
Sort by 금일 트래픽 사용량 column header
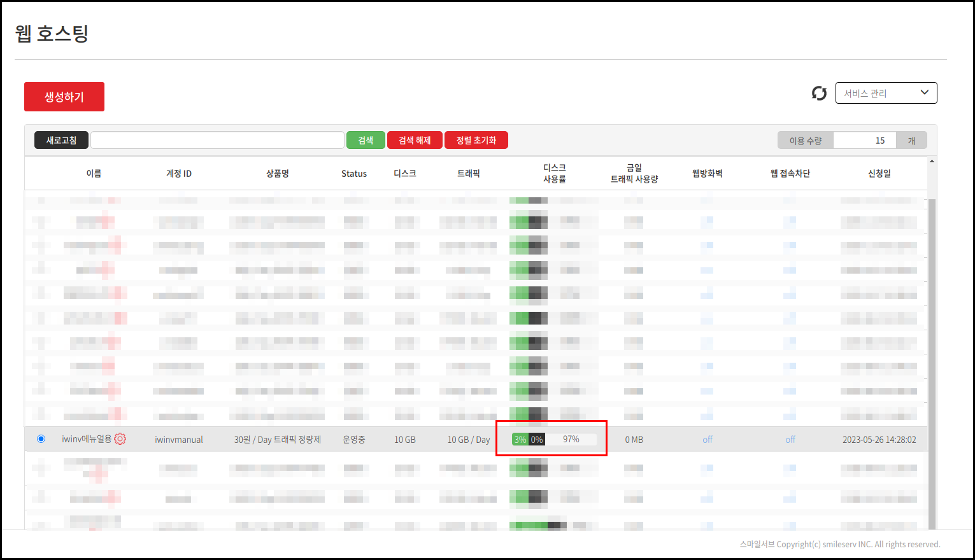(634, 173)
